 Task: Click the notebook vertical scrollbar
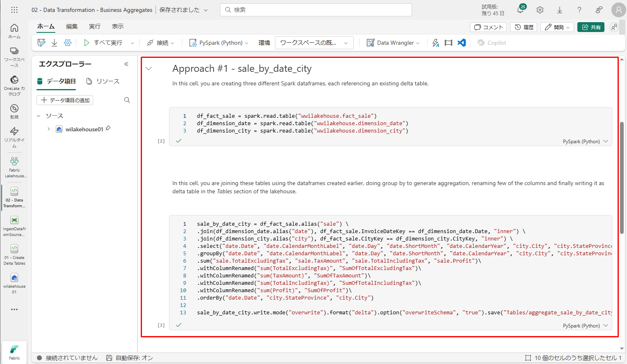pyautogui.click(x=622, y=176)
